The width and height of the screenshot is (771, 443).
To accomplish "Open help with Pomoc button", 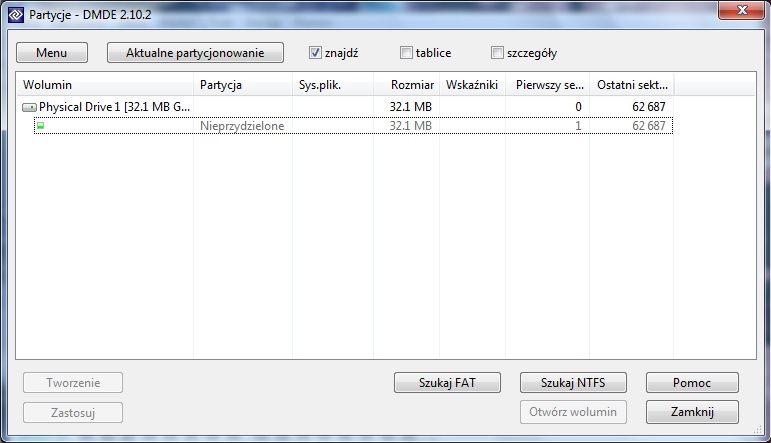I will [x=692, y=383].
